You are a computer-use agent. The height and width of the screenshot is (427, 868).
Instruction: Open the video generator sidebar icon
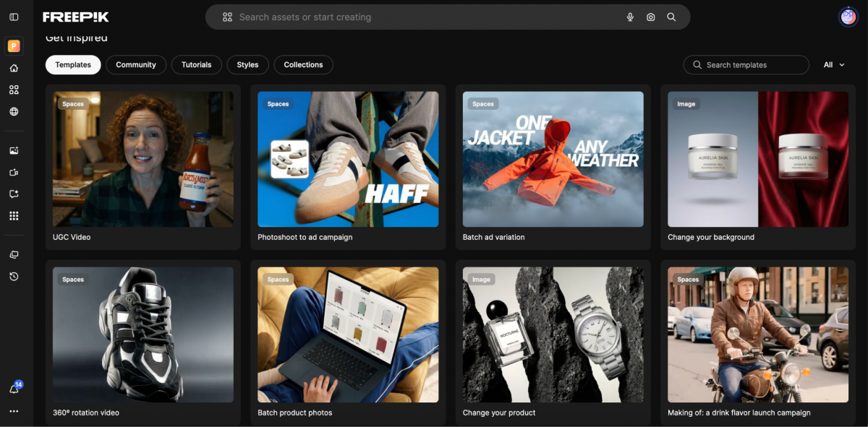pos(14,173)
